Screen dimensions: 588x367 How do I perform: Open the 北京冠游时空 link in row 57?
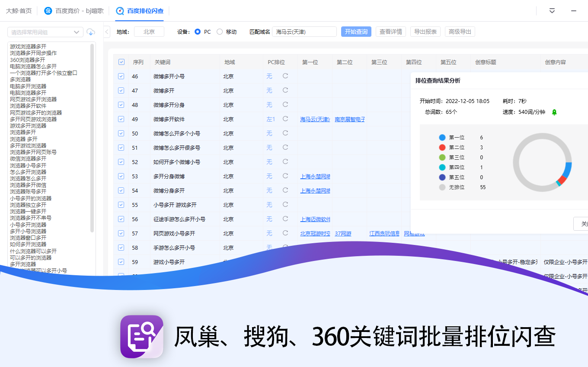tap(315, 233)
